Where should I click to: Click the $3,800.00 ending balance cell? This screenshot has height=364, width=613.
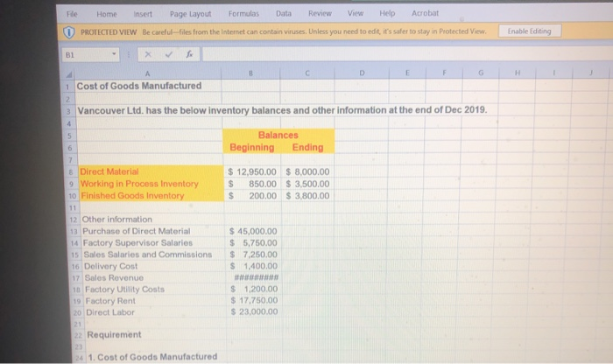tap(308, 196)
